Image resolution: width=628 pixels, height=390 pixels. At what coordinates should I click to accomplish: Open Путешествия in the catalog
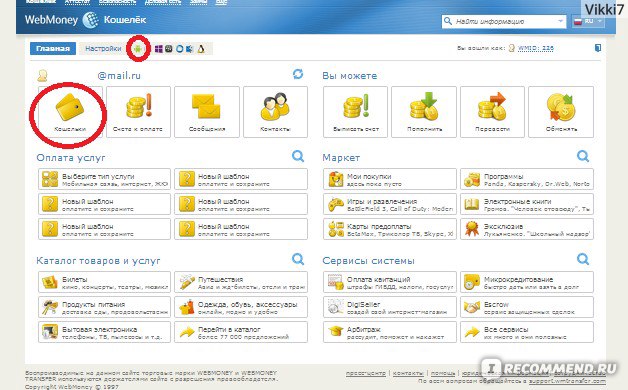241,282
